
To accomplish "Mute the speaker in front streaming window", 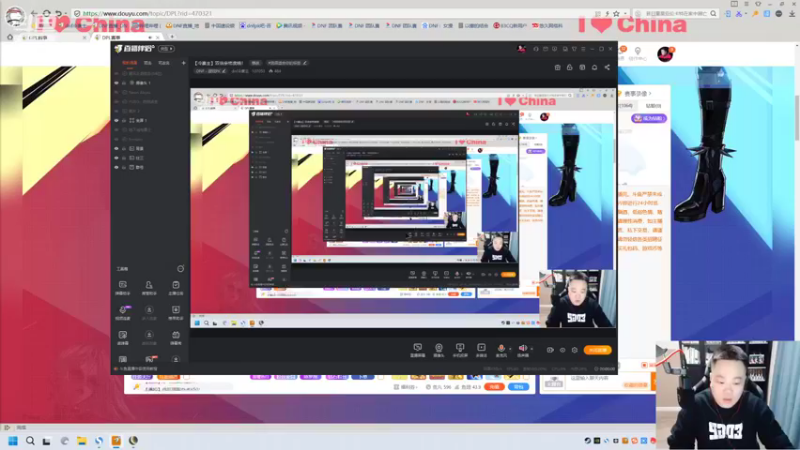I will [522, 349].
